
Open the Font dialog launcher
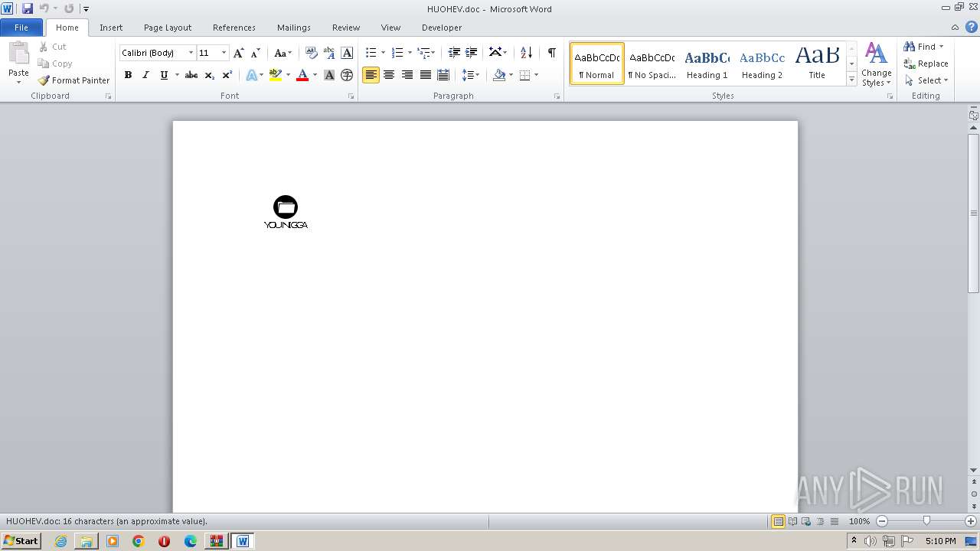(351, 96)
